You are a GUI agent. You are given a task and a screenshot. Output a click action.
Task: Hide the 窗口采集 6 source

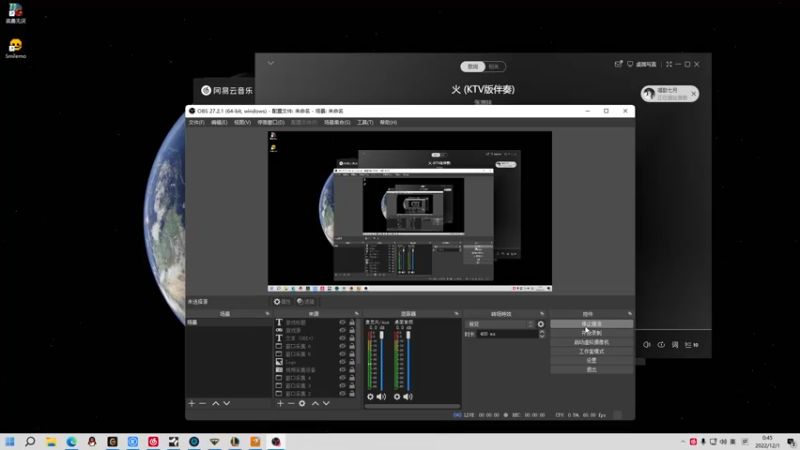coord(342,346)
